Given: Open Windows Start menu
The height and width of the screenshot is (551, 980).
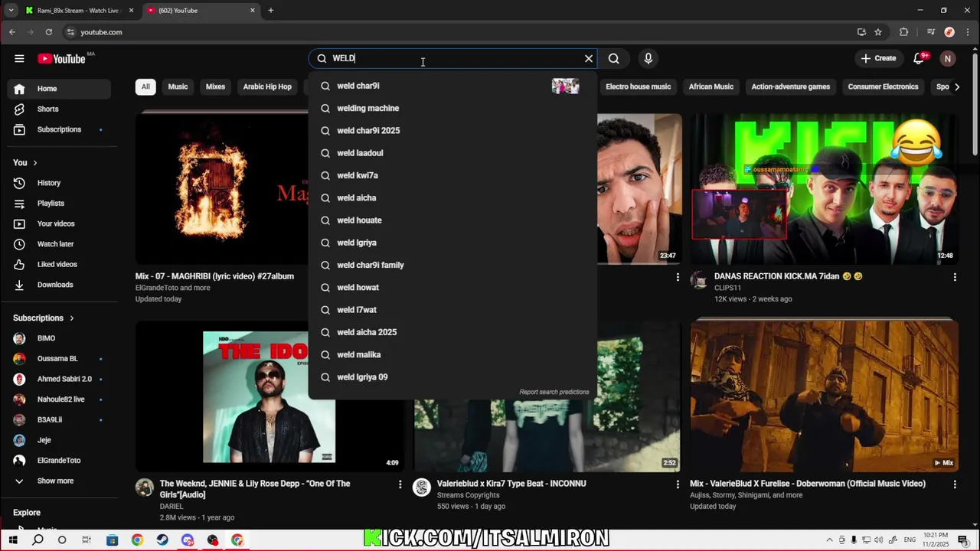Looking at the screenshot, I should (x=13, y=540).
